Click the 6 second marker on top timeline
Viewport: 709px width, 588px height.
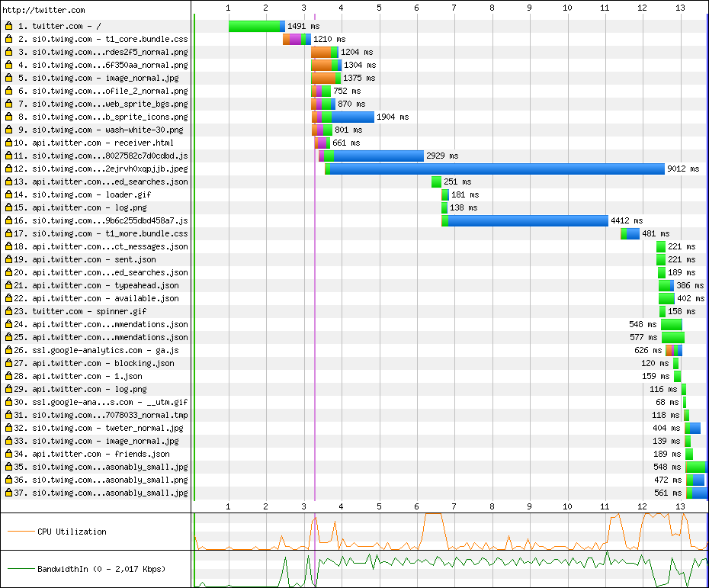click(x=416, y=8)
